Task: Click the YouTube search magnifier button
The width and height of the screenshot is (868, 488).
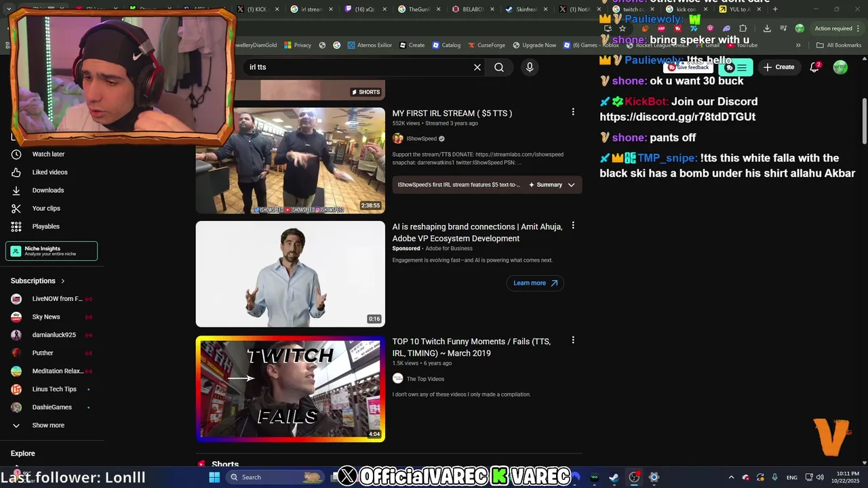Action: tap(499, 67)
